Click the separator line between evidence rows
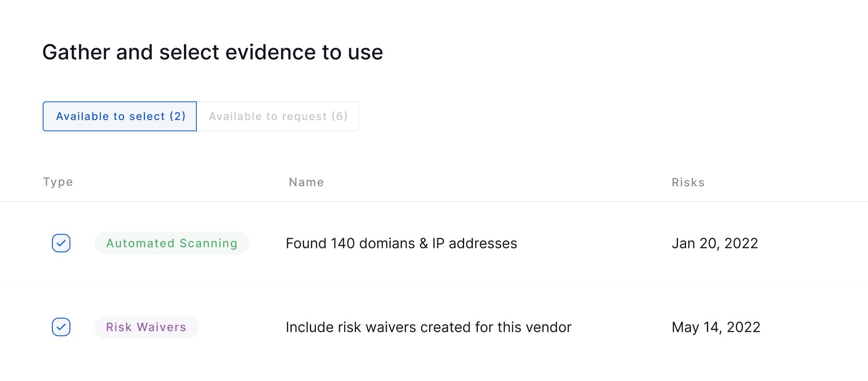The width and height of the screenshot is (868, 381). (x=434, y=285)
